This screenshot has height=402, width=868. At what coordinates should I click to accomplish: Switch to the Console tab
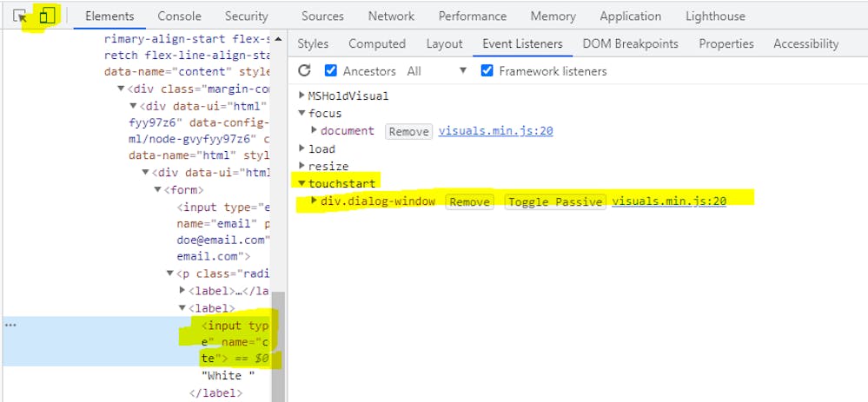tap(179, 16)
